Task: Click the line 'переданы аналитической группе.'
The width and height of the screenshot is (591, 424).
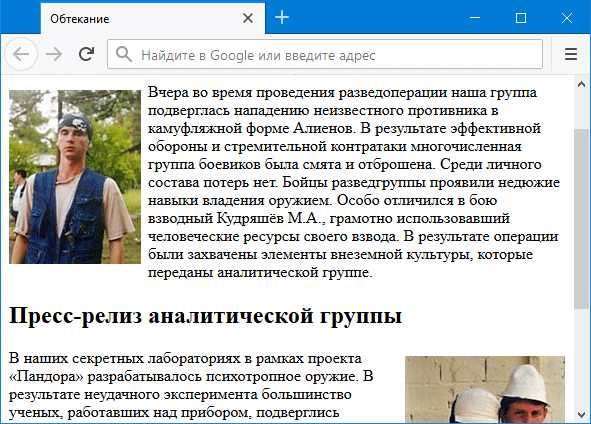Action: click(x=260, y=272)
